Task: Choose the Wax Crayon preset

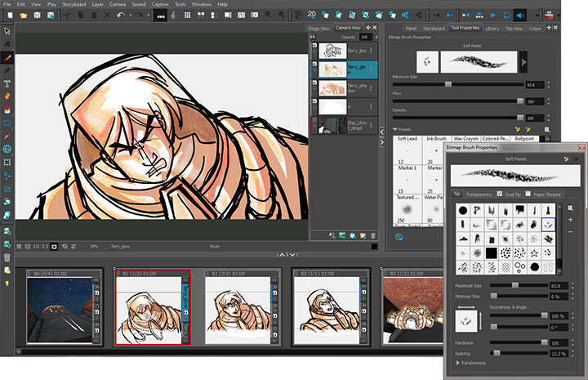Action: (x=465, y=139)
